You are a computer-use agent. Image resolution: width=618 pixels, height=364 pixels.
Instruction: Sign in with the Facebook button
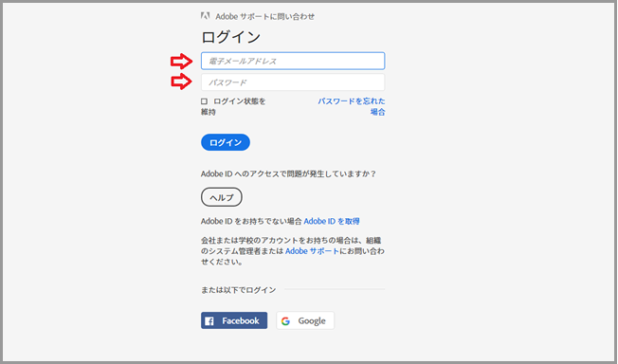pyautogui.click(x=234, y=320)
